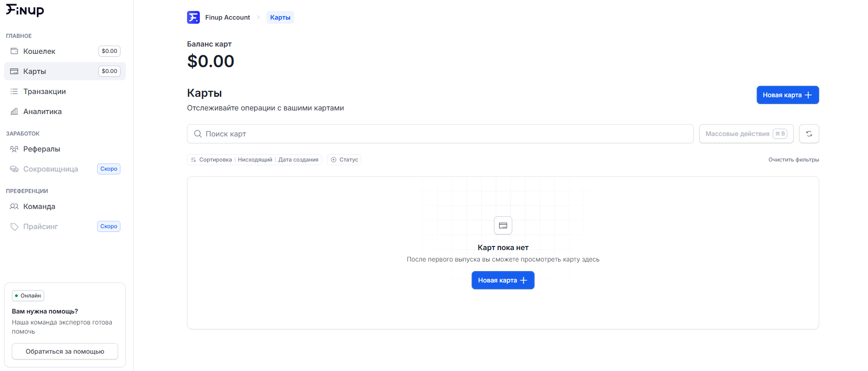Click the Finup logo in sidebar

pos(25,10)
